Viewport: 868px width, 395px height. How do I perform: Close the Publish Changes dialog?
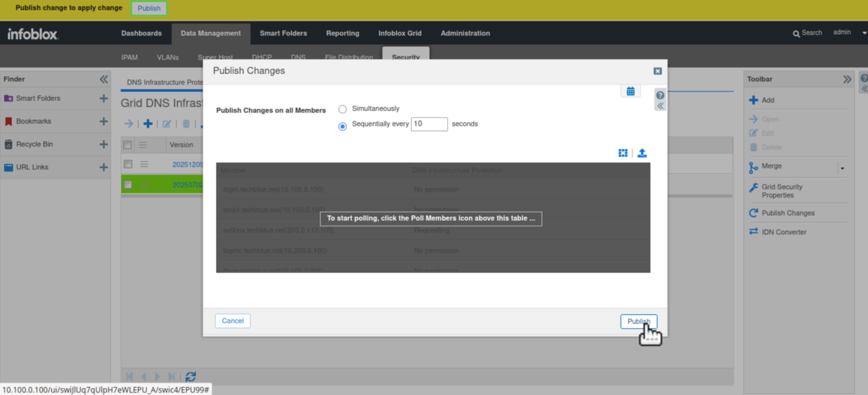coord(657,71)
